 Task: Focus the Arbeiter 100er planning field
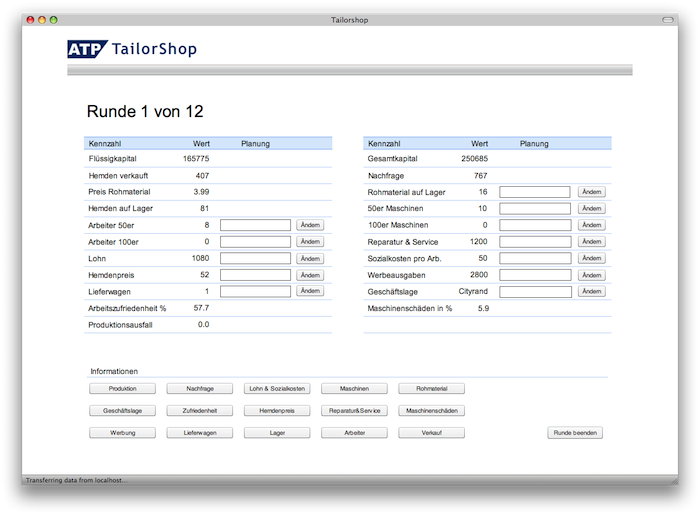click(255, 241)
